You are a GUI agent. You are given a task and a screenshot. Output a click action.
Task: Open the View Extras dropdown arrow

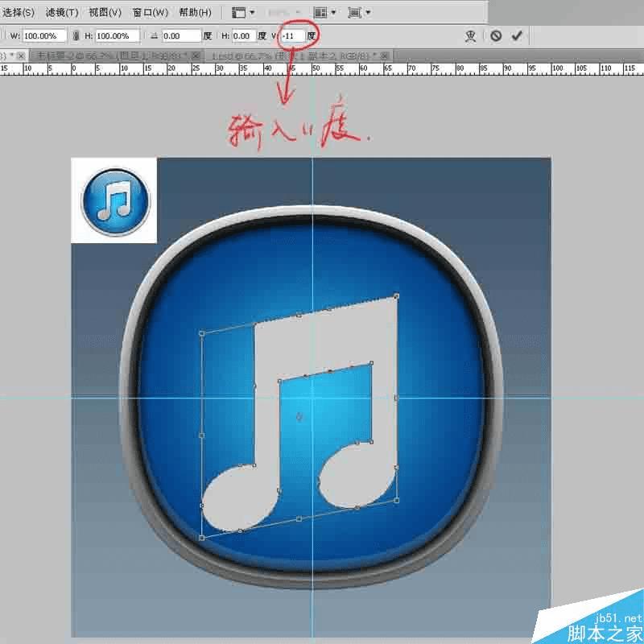pyautogui.click(x=253, y=11)
